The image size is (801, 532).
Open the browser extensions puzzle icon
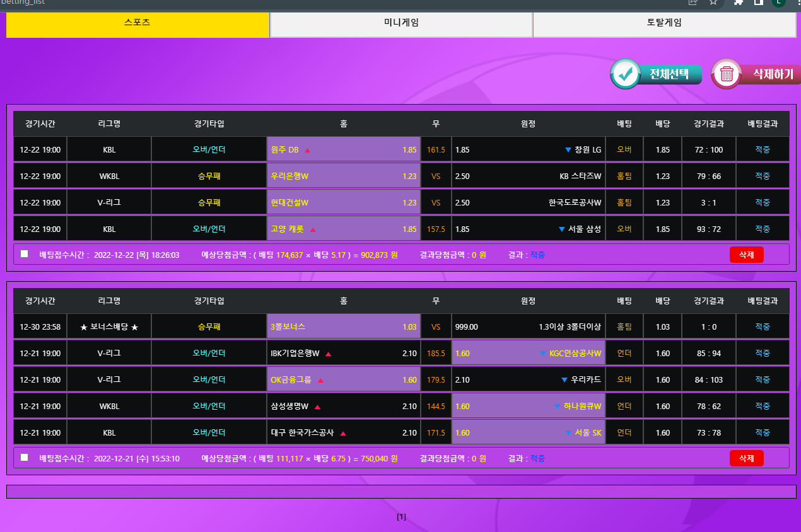739,3
